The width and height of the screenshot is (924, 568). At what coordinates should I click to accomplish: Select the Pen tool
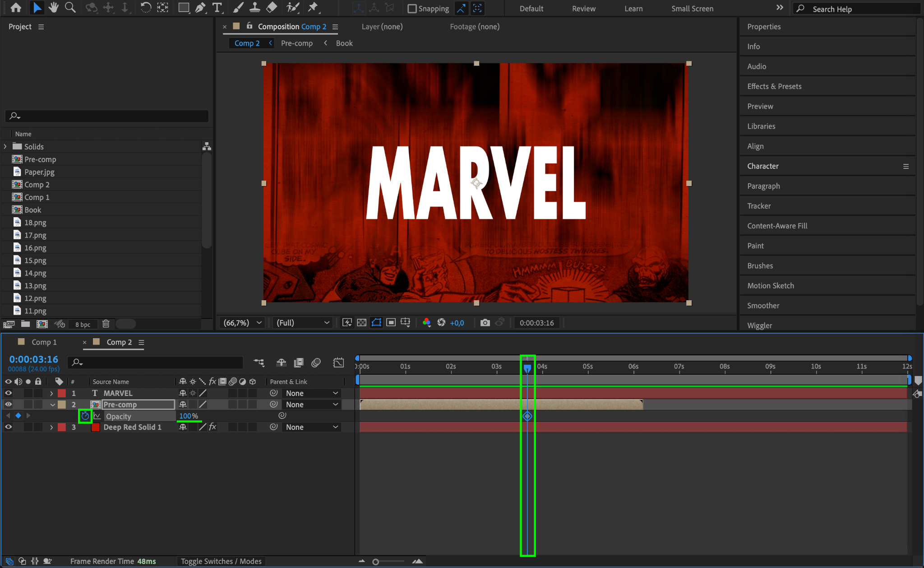pos(200,8)
